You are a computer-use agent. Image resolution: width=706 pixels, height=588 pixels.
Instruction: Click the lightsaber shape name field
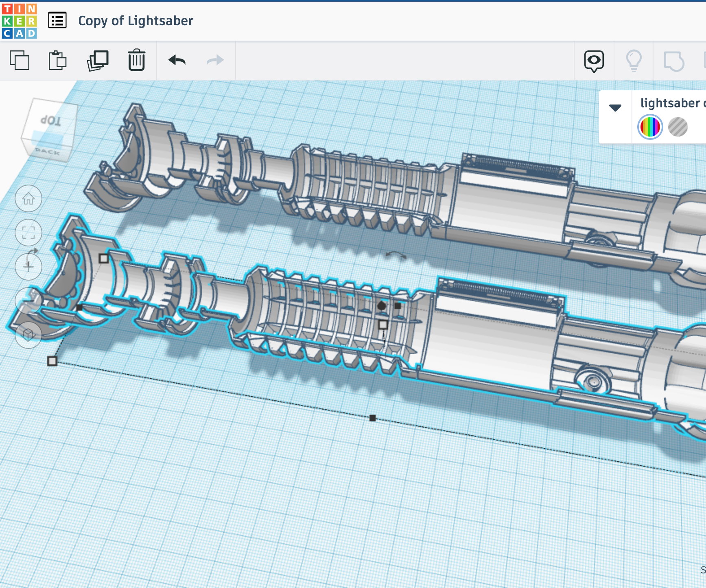[672, 103]
